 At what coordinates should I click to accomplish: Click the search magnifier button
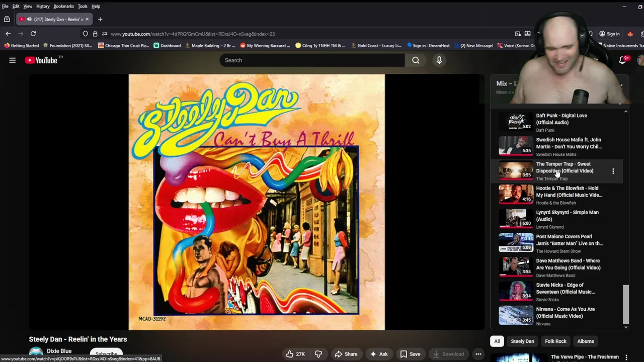click(416, 60)
